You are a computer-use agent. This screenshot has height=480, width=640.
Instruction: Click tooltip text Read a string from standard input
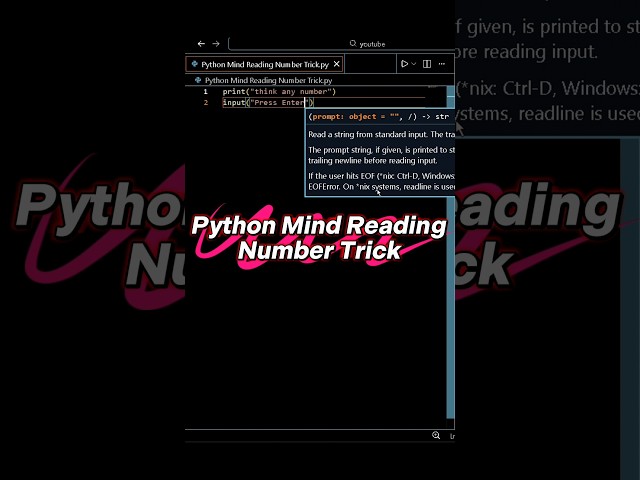point(368,135)
